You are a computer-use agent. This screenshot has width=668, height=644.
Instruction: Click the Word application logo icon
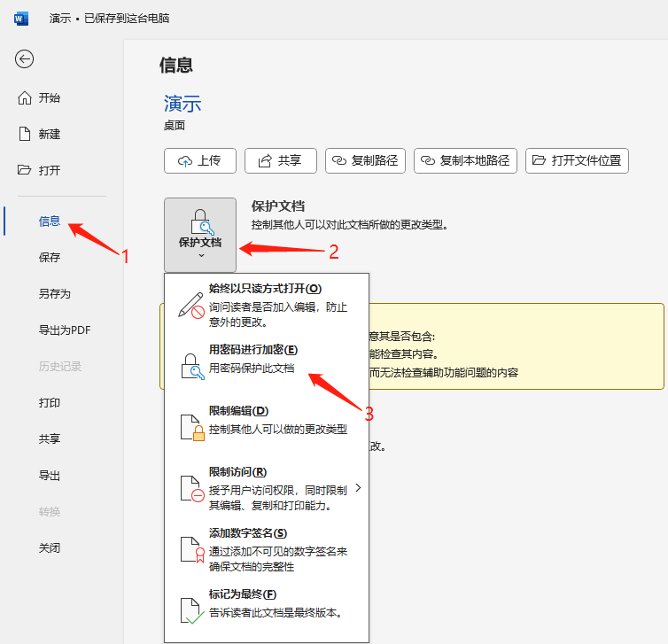(21, 19)
